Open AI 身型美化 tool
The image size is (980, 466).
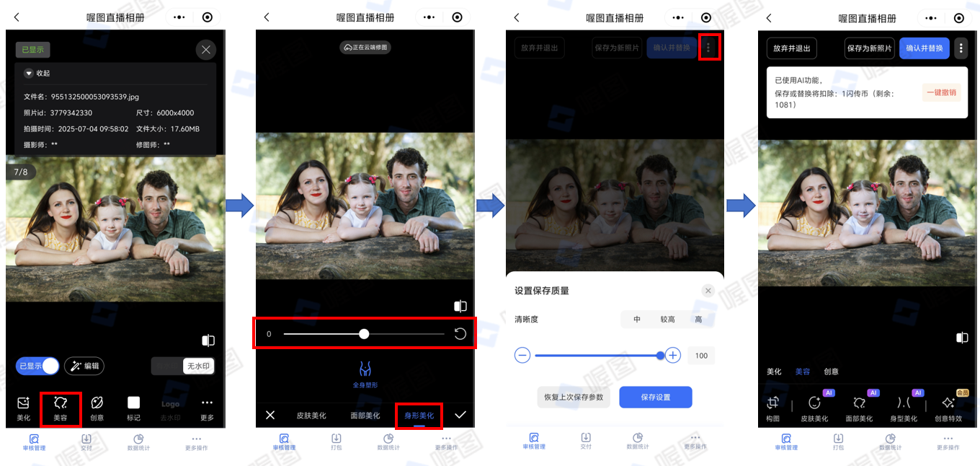click(x=903, y=408)
